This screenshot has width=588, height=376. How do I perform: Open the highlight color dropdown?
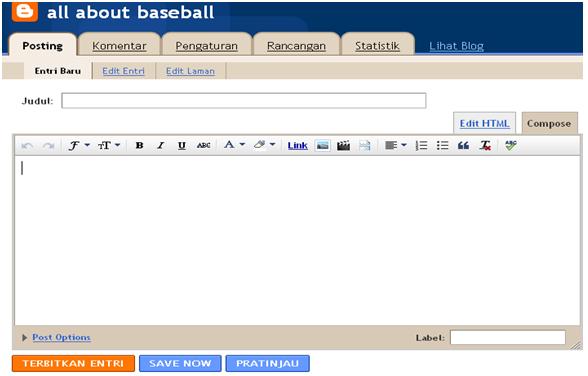click(x=264, y=145)
